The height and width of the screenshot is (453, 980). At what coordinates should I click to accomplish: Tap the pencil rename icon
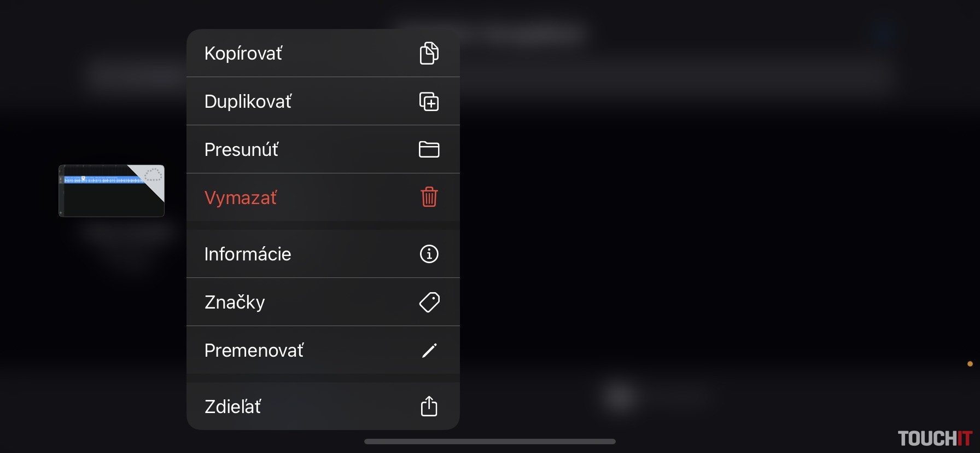(429, 350)
